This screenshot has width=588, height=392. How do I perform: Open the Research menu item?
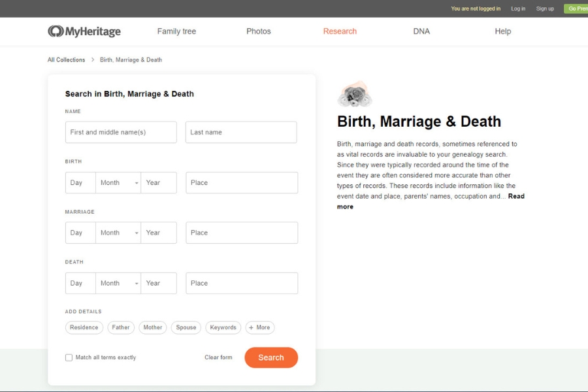click(x=340, y=31)
